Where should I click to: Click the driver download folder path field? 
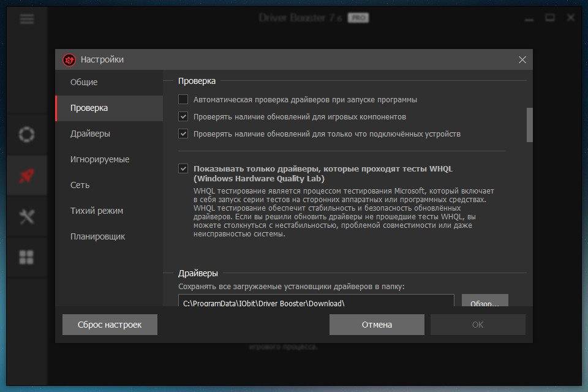316,301
